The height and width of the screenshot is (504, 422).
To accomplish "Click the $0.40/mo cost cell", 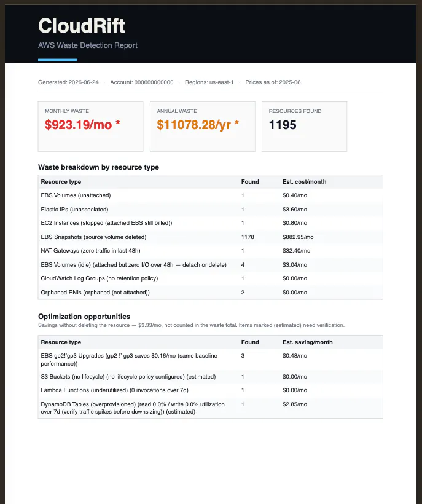I will click(x=295, y=195).
